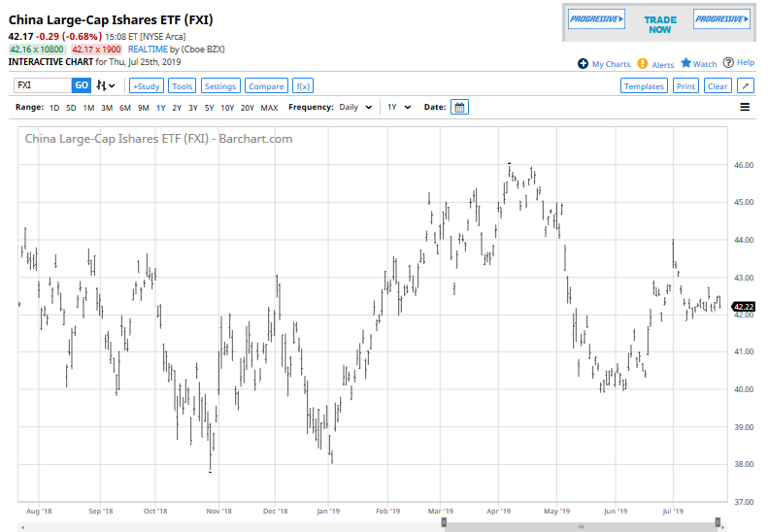The width and height of the screenshot is (768, 532).
Task: Click the 42.17 x 1900 ask quote
Action: 96,50
